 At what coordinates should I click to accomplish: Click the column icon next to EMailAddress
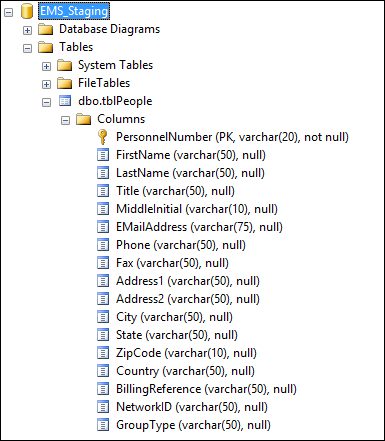103,227
